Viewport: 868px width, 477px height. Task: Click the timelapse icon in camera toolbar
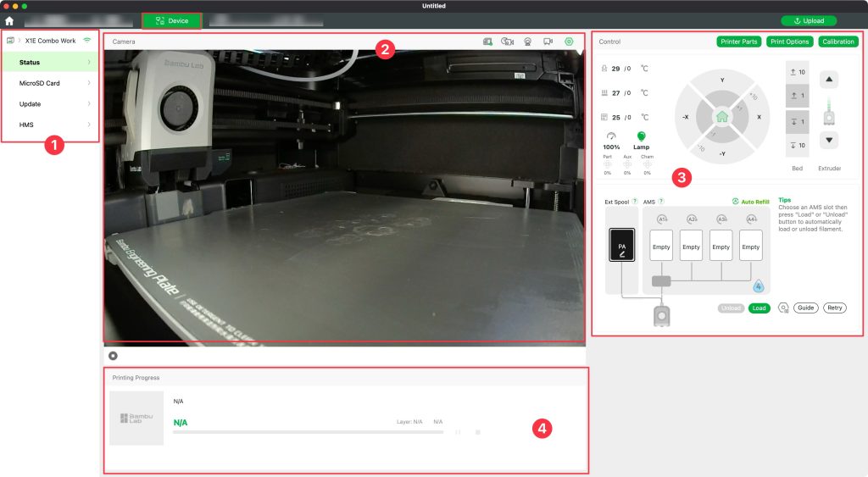point(507,41)
